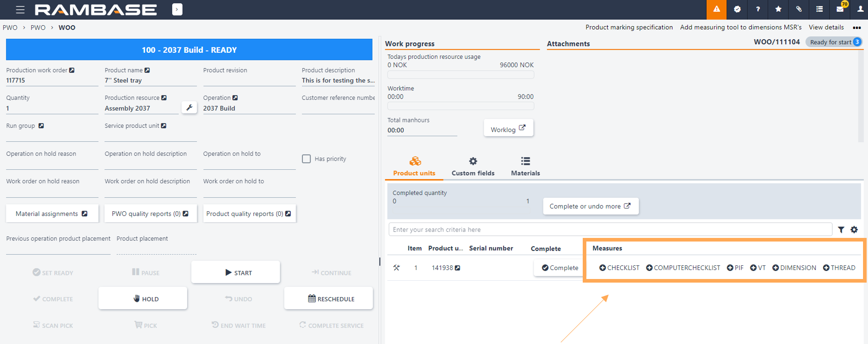Viewport: 868px width, 344px height.
Task: Click the production resource usage progress bar
Action: click(461, 74)
